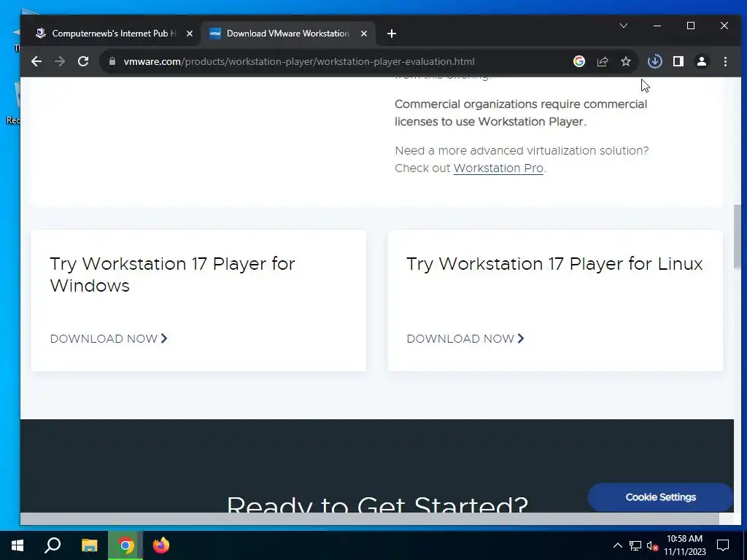Click the Try Workstation 17 Player for Linux heading
The width and height of the screenshot is (747, 560).
(x=554, y=264)
